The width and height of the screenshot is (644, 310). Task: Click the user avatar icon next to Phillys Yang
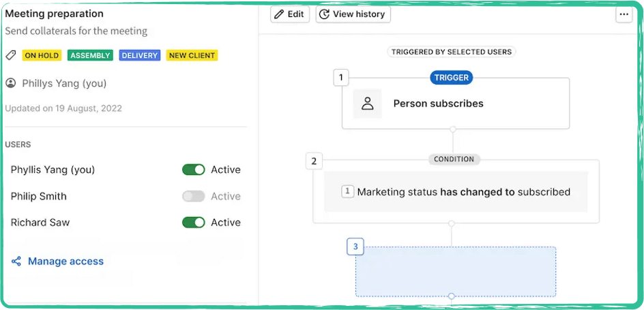tap(11, 83)
